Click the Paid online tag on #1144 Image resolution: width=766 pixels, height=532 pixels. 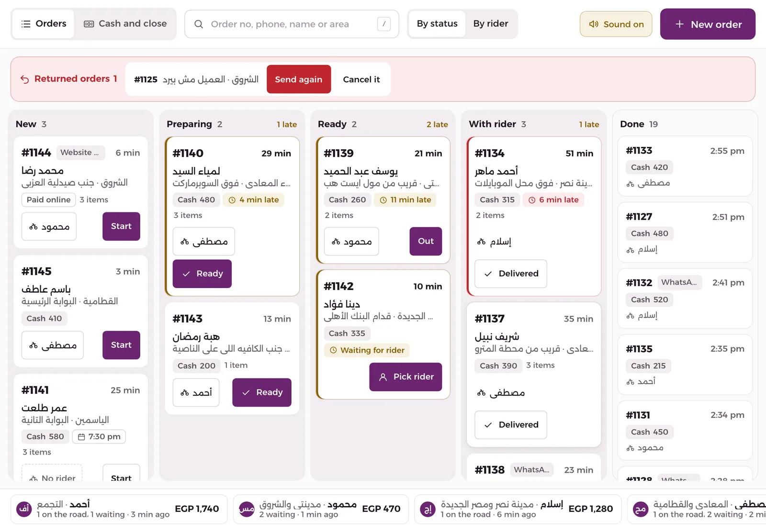48,200
